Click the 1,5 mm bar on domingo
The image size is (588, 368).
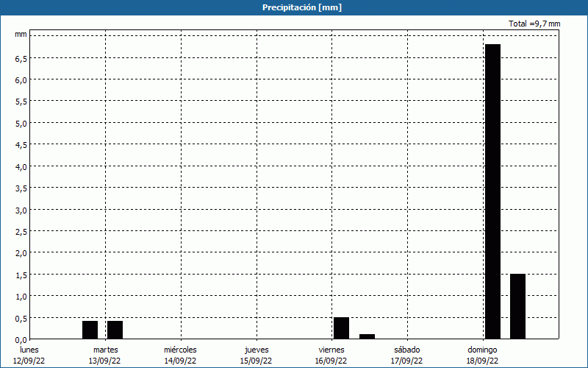coord(517,306)
